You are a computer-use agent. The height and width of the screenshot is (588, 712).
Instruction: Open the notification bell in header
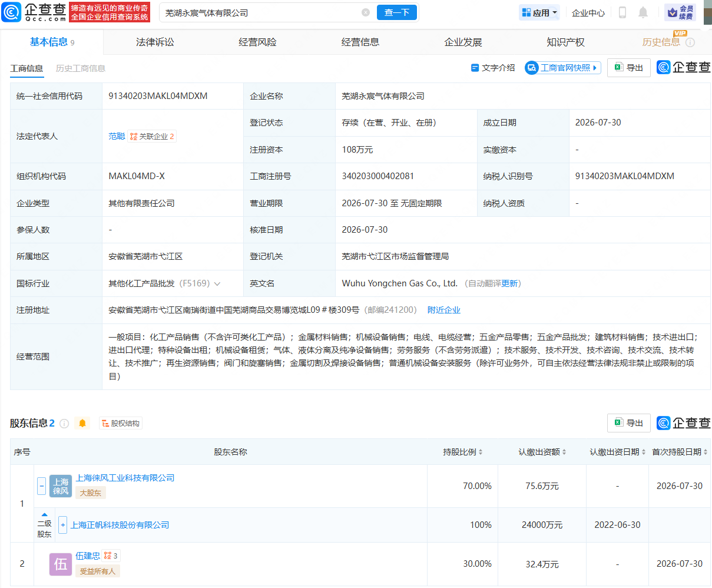coord(643,12)
